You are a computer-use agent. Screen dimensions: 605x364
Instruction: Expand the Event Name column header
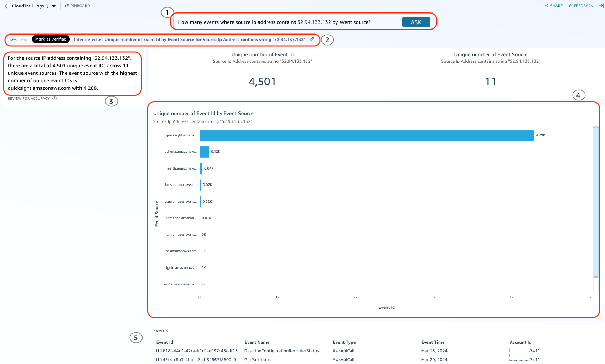257,342
